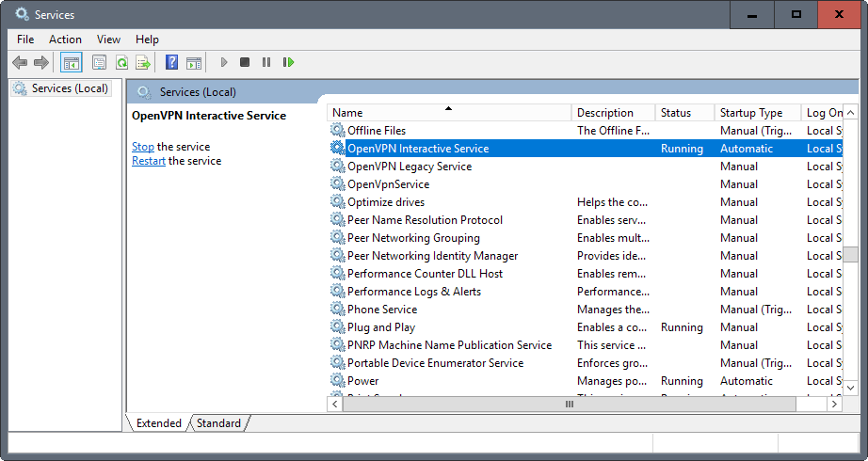
Task: Click the Pause Service toolbar icon
Action: click(266, 62)
